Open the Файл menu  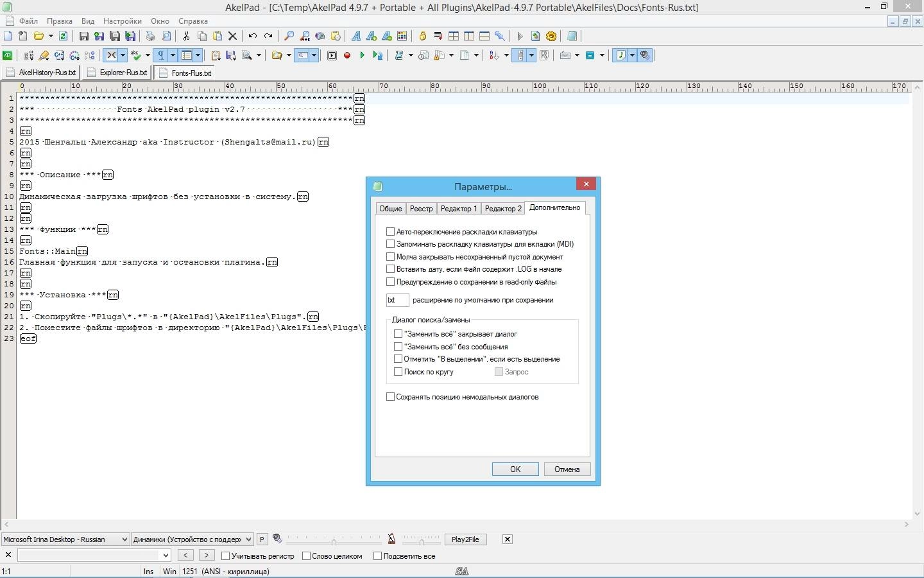click(28, 21)
